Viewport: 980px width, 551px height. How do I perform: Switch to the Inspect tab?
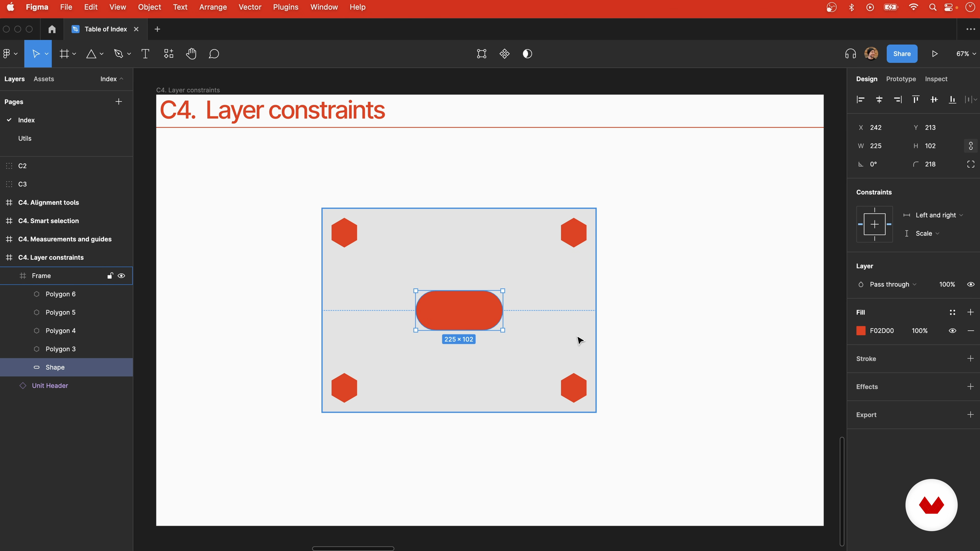click(x=936, y=79)
